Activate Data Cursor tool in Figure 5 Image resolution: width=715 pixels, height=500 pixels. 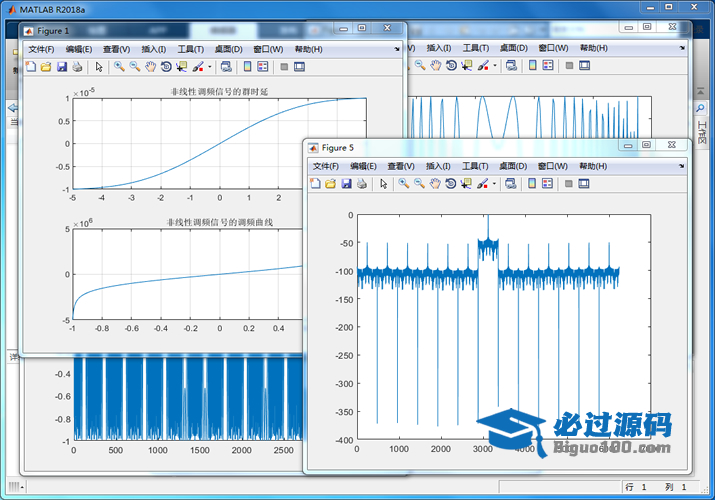pos(467,184)
